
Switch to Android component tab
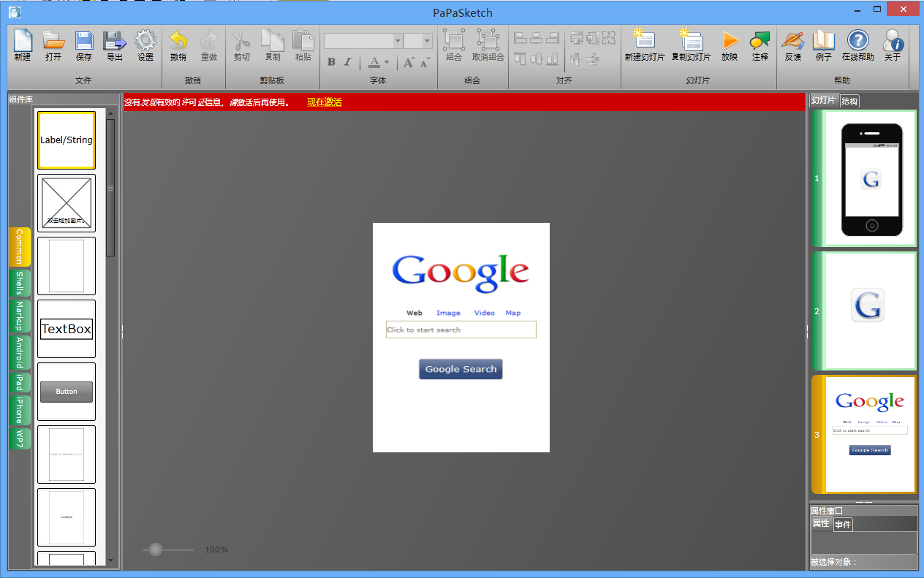click(19, 353)
